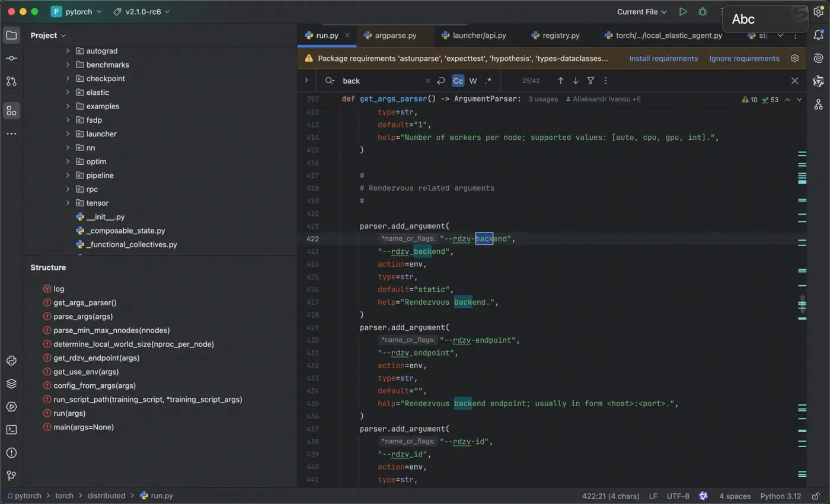Expand the benchmarks folder

tap(68, 65)
